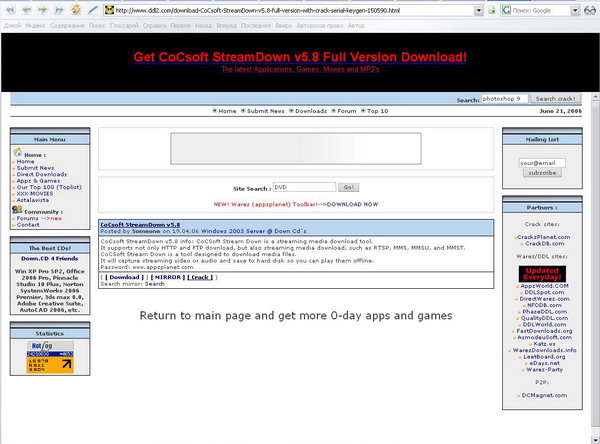Click Appz & Games in Main Menu
Screen dimensions: 600x444
pyautogui.click(x=38, y=181)
